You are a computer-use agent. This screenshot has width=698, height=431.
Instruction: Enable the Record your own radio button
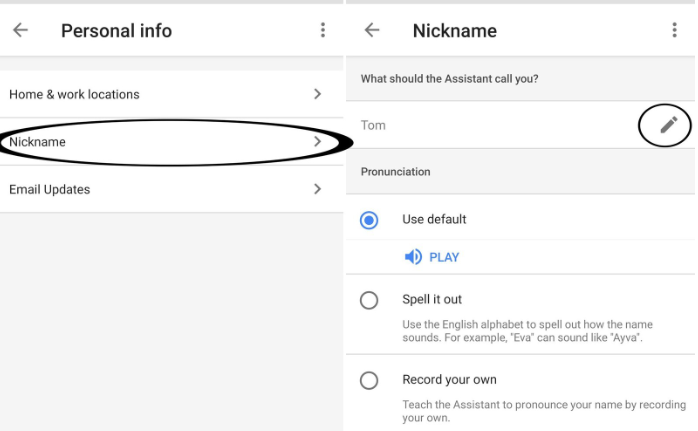[x=369, y=380]
